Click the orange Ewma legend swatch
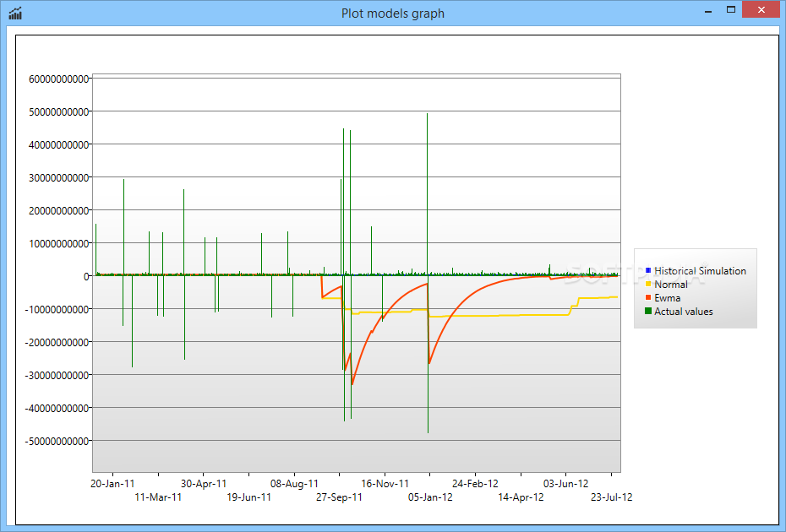Screen dimensions: 786x532 (648, 297)
